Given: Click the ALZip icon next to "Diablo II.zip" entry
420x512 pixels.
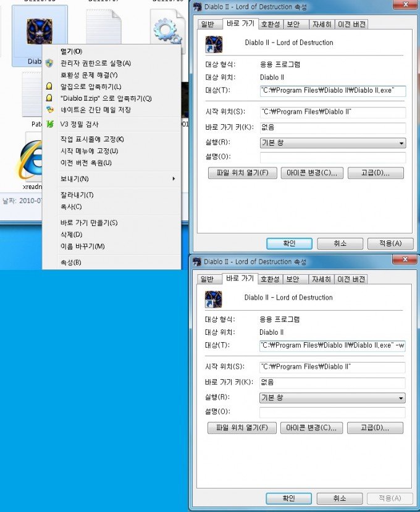Looking at the screenshot, I should [x=49, y=98].
